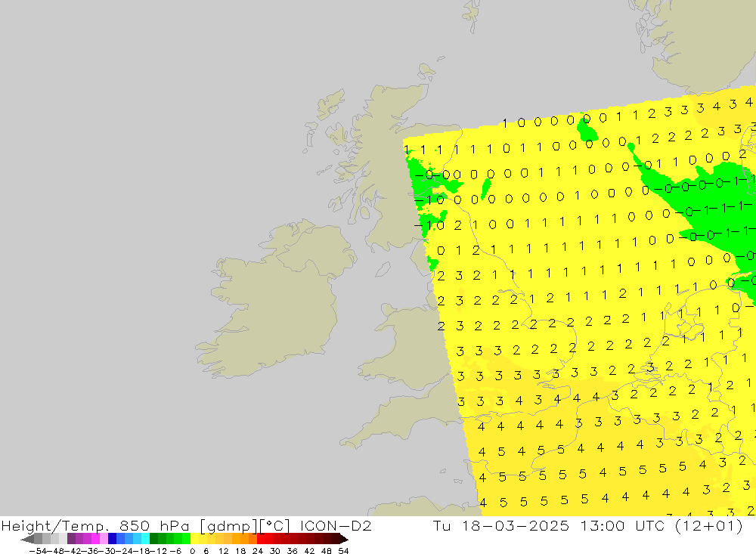Click the '54' maximum legend scale value
756x554 pixels.
tap(343, 551)
